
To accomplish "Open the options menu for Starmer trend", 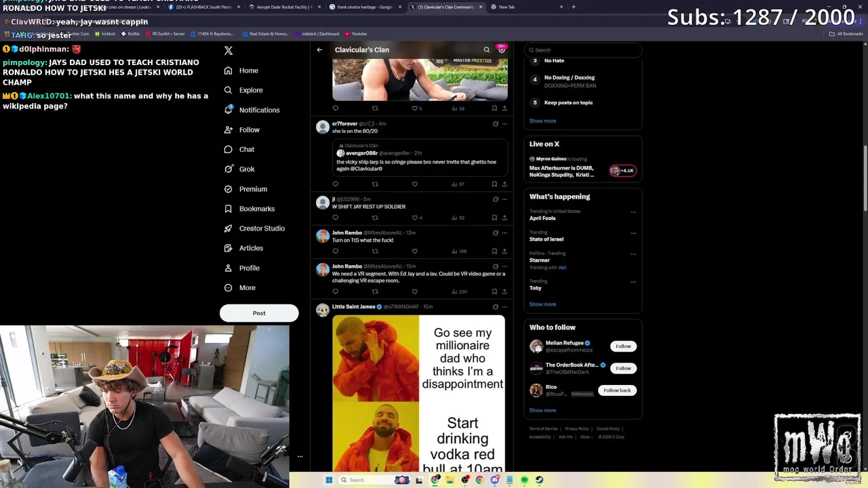I will [x=633, y=254].
